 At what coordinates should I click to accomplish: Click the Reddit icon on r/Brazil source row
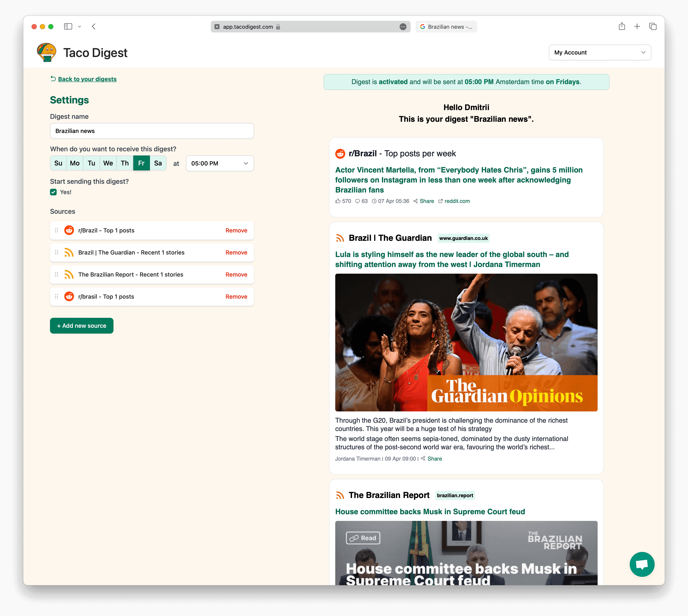click(x=69, y=230)
